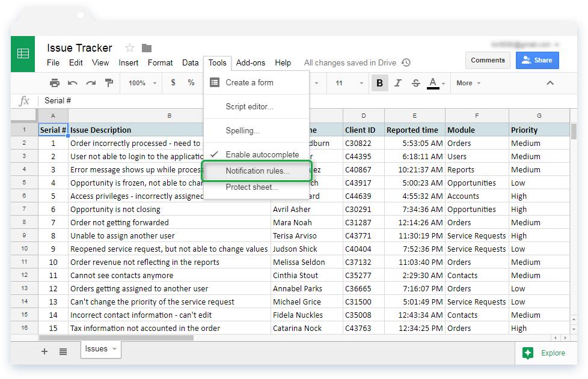Toggle bold formatting off
The width and height of the screenshot is (588, 379).
coord(379,83)
